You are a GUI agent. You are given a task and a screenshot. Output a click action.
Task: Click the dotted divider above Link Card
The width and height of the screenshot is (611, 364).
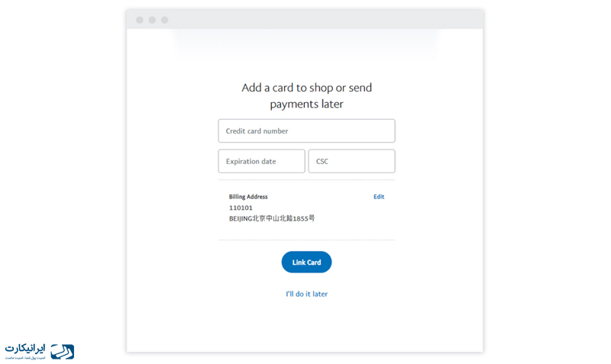point(306,240)
